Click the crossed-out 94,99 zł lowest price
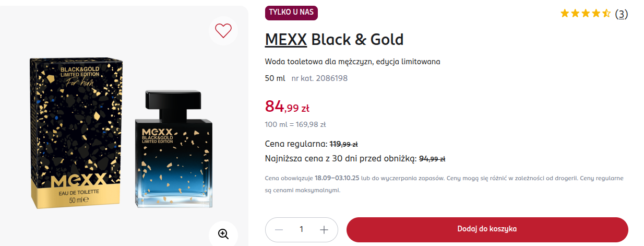The image size is (644, 246). (x=432, y=159)
